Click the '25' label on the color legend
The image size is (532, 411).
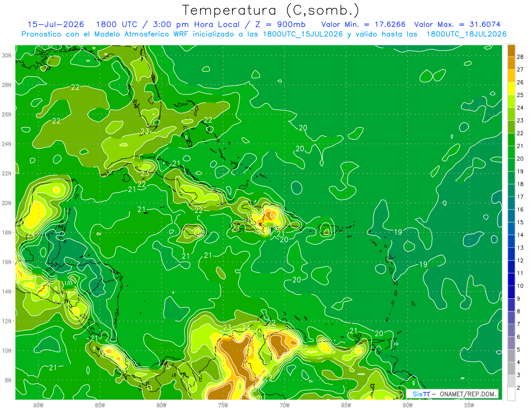click(x=520, y=95)
